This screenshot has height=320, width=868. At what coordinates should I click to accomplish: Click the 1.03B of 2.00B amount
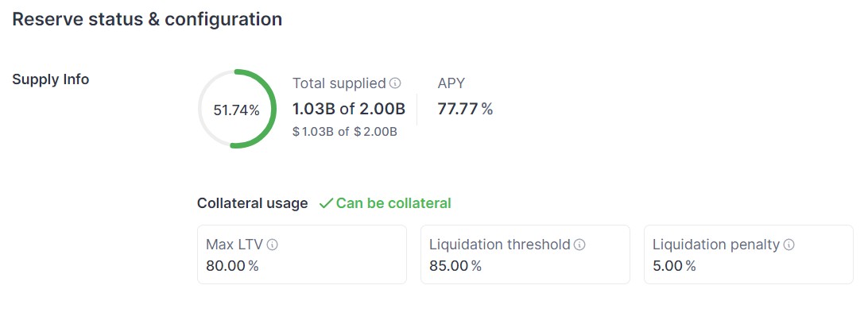click(x=349, y=109)
